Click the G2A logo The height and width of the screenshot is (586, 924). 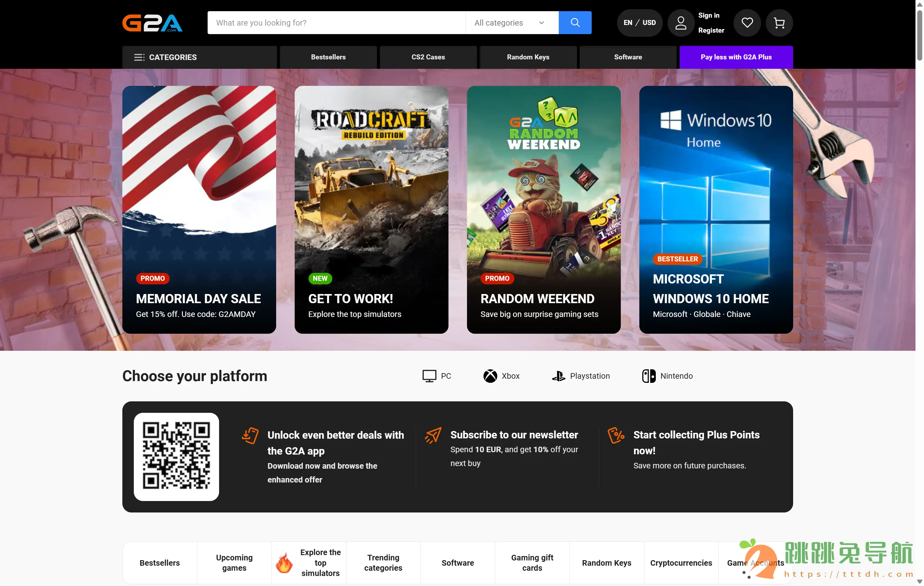click(x=152, y=23)
